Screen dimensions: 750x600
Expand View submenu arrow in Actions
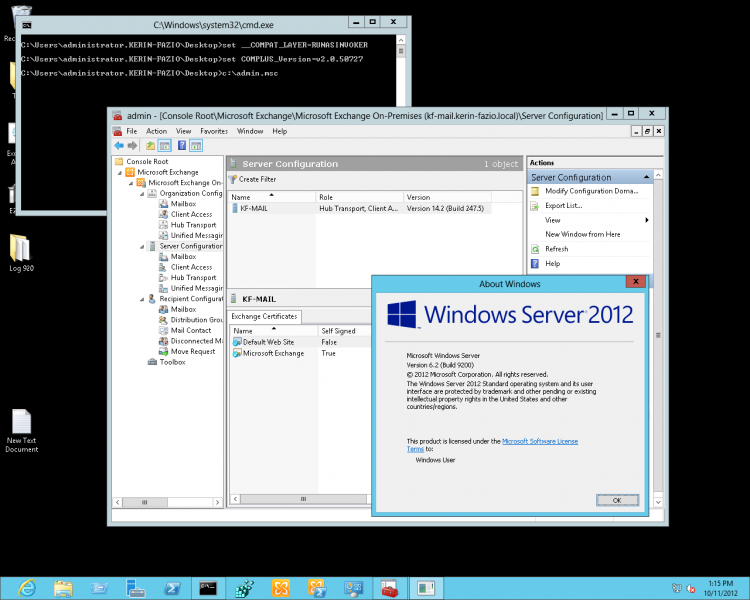click(x=647, y=220)
